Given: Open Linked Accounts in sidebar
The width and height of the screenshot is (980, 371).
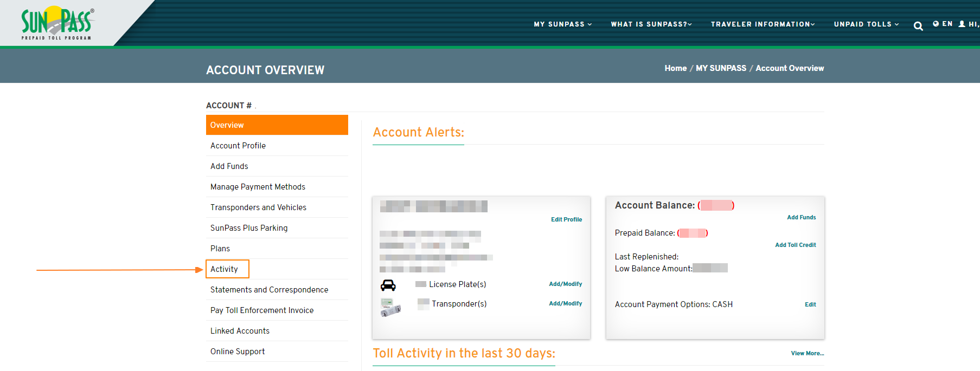Looking at the screenshot, I should pyautogui.click(x=277, y=331).
